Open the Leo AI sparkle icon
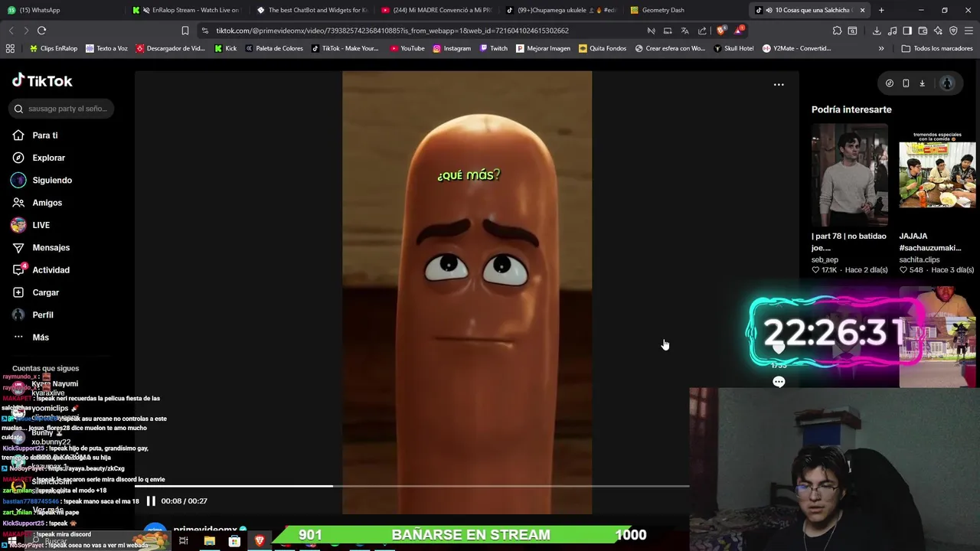The height and width of the screenshot is (551, 980). point(938,31)
